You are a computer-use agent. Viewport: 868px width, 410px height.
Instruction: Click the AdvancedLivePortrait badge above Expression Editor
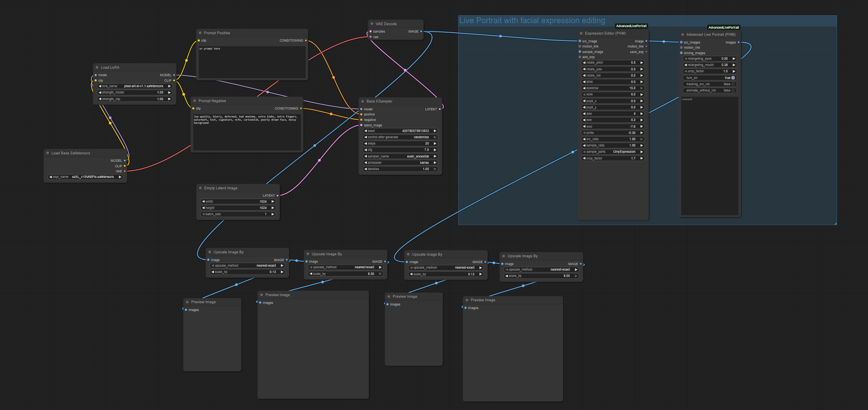(631, 26)
